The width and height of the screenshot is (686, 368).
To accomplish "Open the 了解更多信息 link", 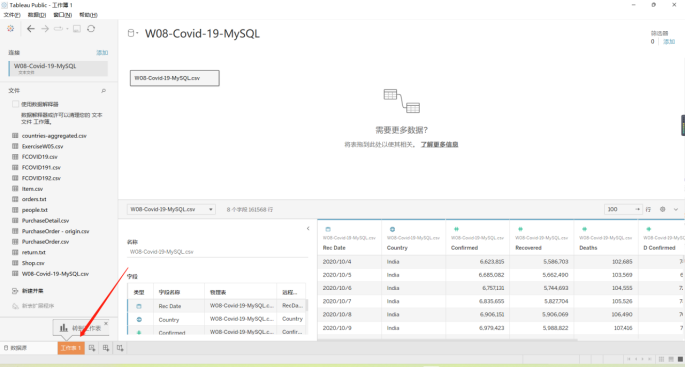I will tap(439, 144).
